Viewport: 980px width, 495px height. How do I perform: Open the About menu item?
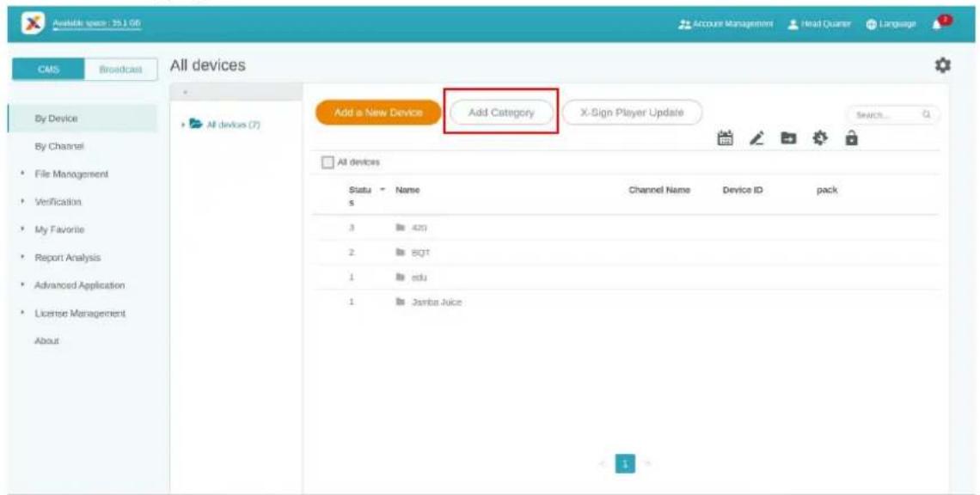click(47, 341)
